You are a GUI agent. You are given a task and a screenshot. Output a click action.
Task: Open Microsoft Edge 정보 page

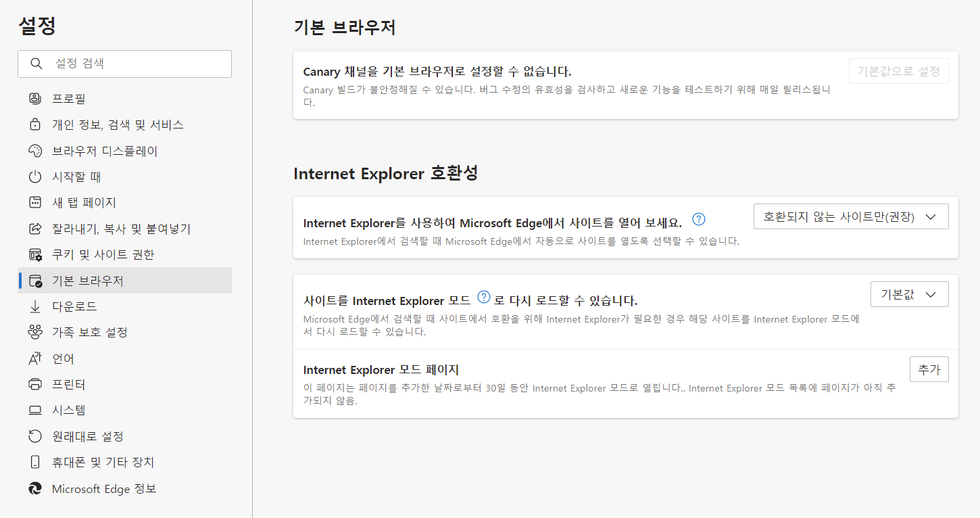[x=124, y=488]
